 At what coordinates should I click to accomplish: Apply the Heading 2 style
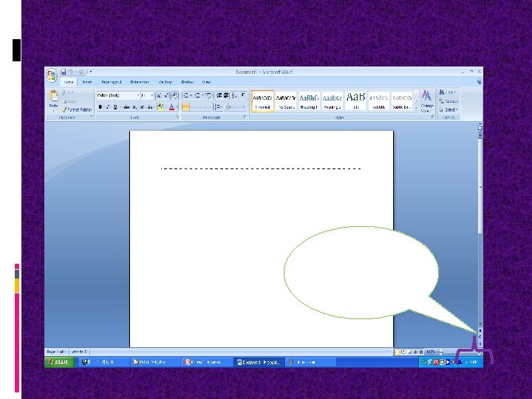[332, 101]
